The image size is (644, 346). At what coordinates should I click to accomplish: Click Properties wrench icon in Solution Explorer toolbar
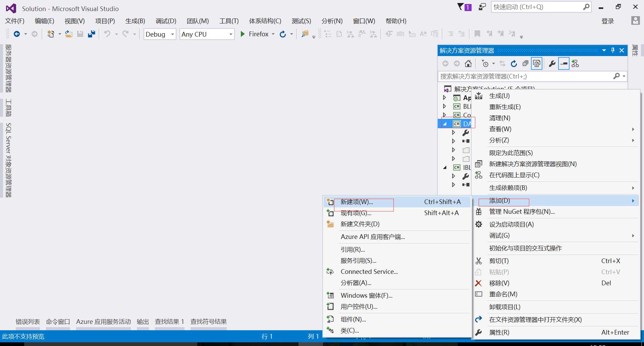tap(552, 63)
